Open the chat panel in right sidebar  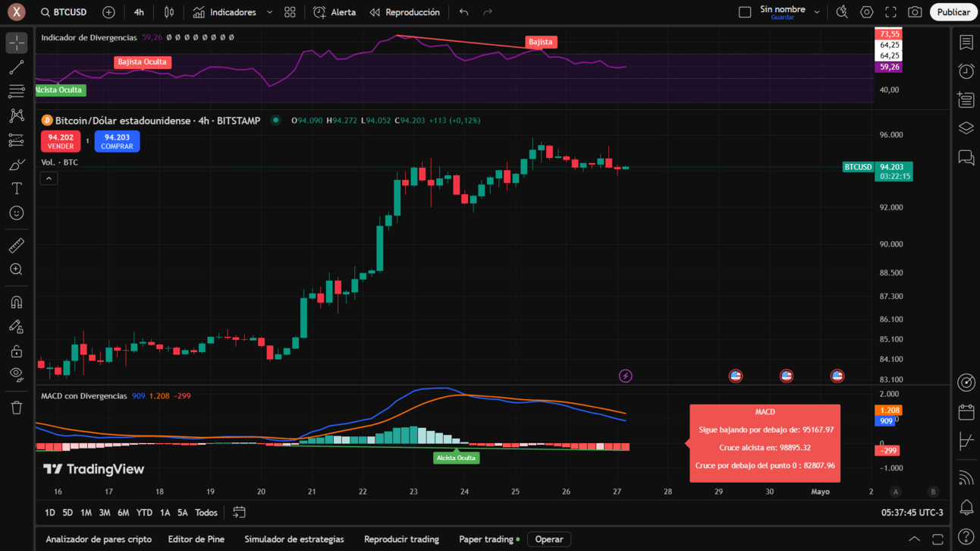pos(966,157)
